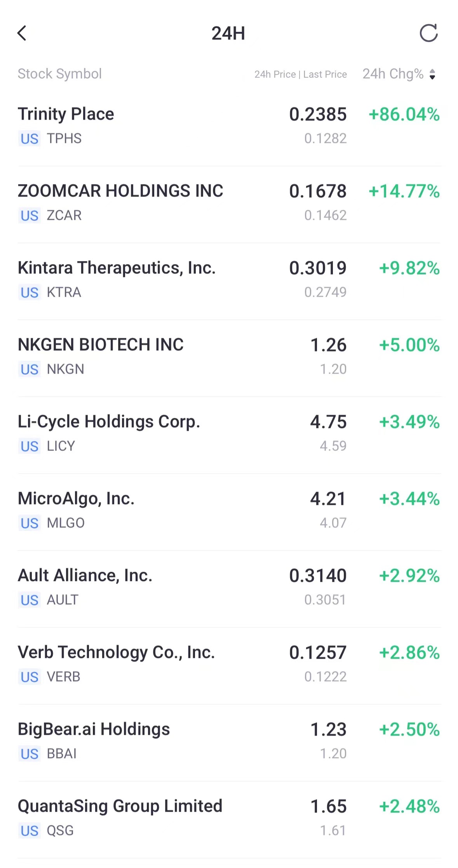Click the +86.04% change value
Viewport: 458px width, 868px height.
pos(404,115)
